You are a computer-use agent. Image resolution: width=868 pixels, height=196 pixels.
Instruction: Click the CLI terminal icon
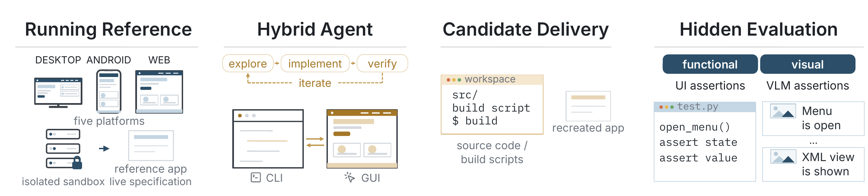pos(256,177)
